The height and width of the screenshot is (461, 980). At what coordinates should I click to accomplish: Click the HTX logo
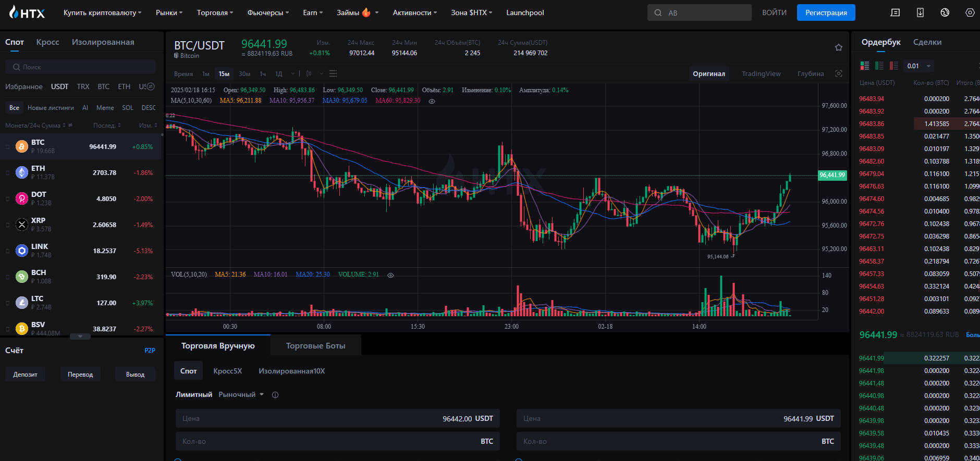point(27,13)
